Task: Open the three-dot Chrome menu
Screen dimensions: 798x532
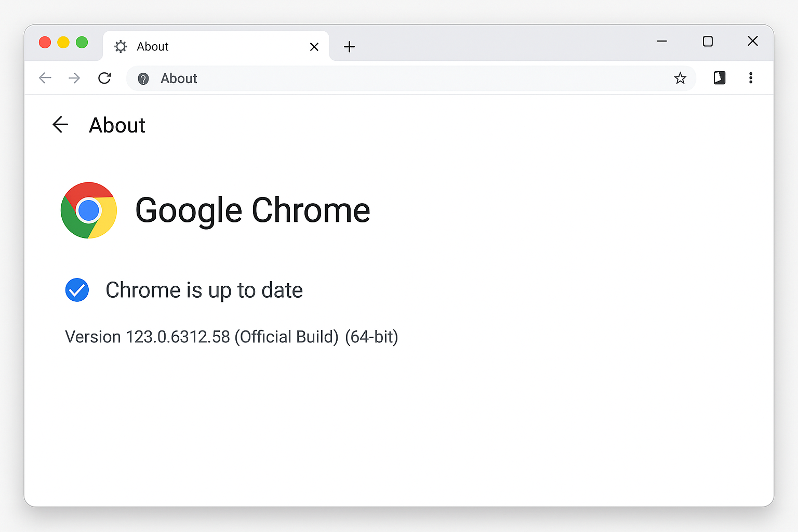Action: tap(751, 78)
